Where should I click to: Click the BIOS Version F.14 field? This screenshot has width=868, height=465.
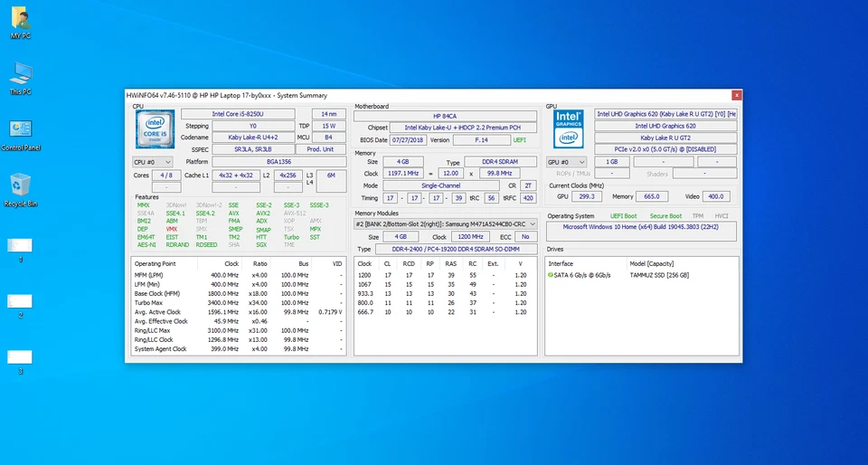click(482, 140)
